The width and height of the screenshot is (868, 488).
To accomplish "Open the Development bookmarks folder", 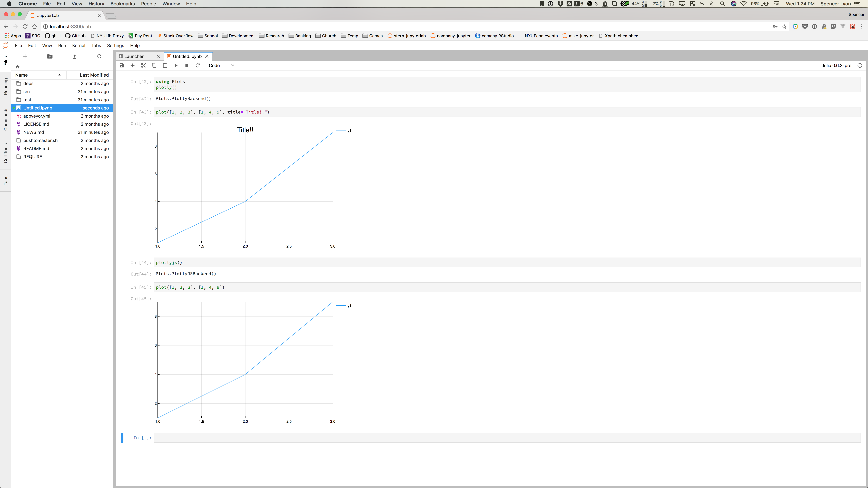I will [x=239, y=36].
